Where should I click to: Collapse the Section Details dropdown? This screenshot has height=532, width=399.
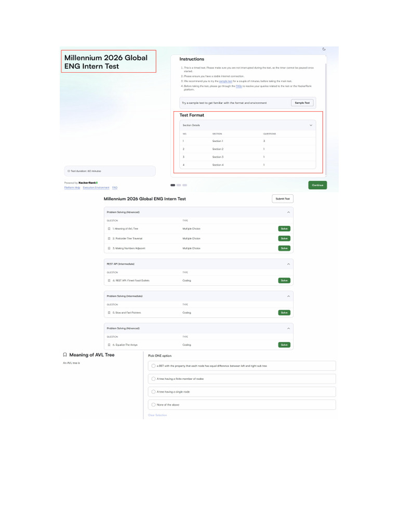311,125
